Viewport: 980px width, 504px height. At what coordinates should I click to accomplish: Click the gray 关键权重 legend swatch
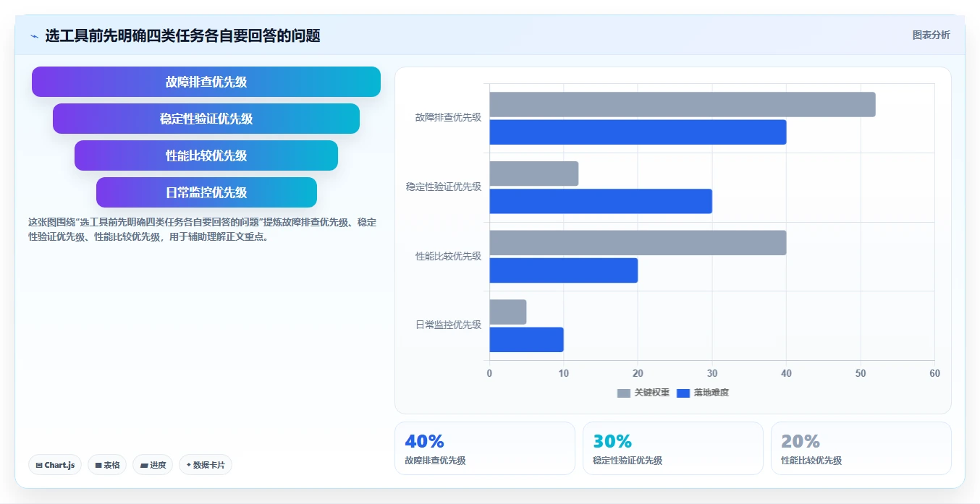click(x=624, y=393)
